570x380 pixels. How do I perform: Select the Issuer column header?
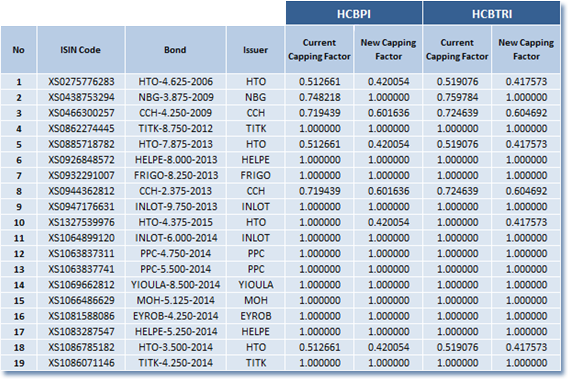(255, 50)
